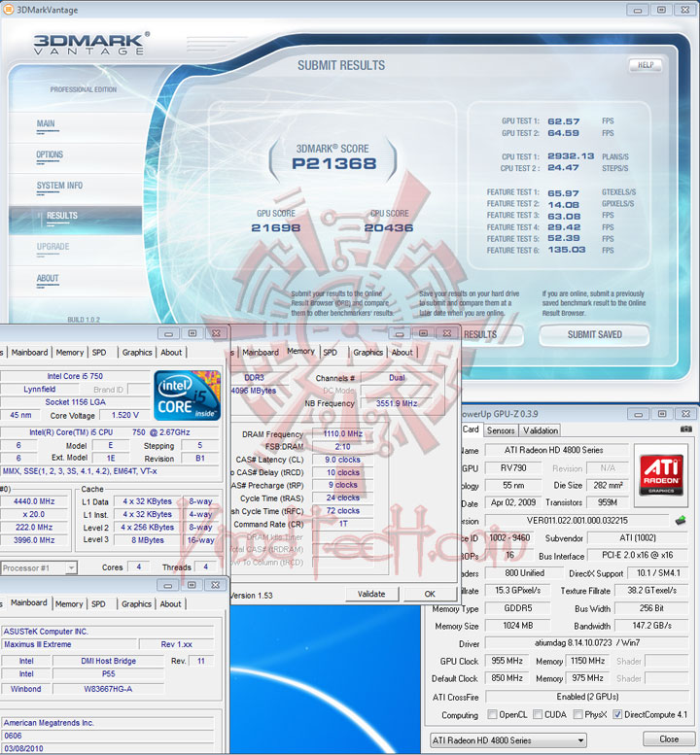The height and width of the screenshot is (755, 700).
Task: Open Mainboard tab in CPU-Z memory window
Action: (x=261, y=353)
